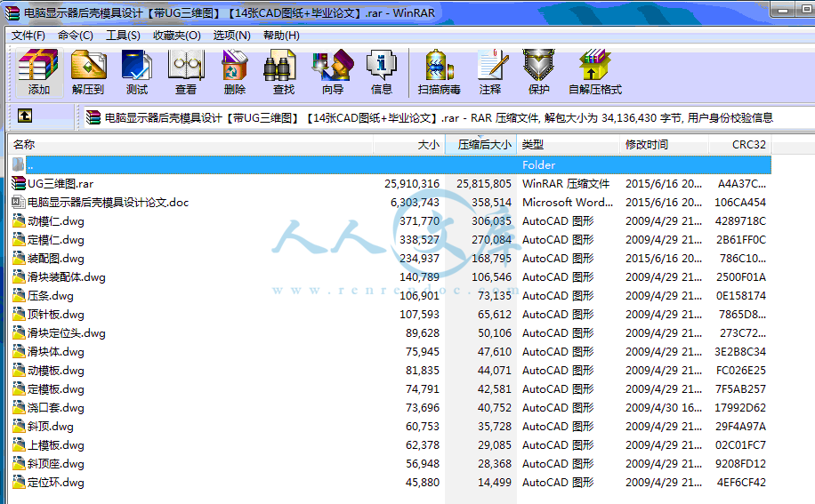This screenshot has height=504, width=815.
Task: Open the 命令(C) menu
Action: coord(76,36)
